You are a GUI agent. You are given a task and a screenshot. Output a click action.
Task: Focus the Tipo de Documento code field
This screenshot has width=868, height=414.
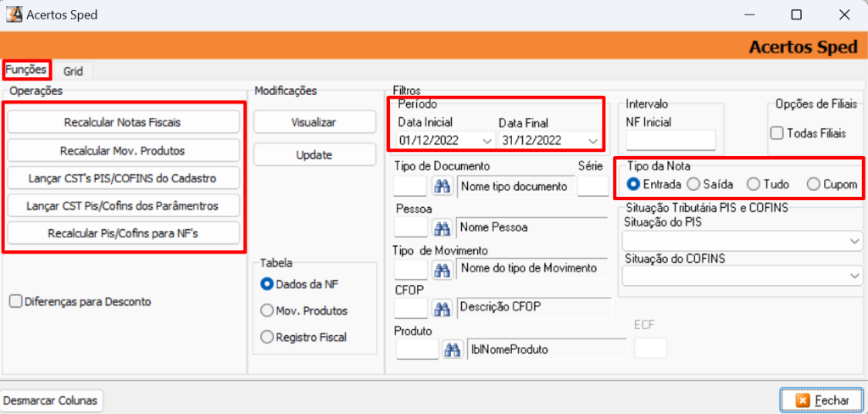coord(410,187)
